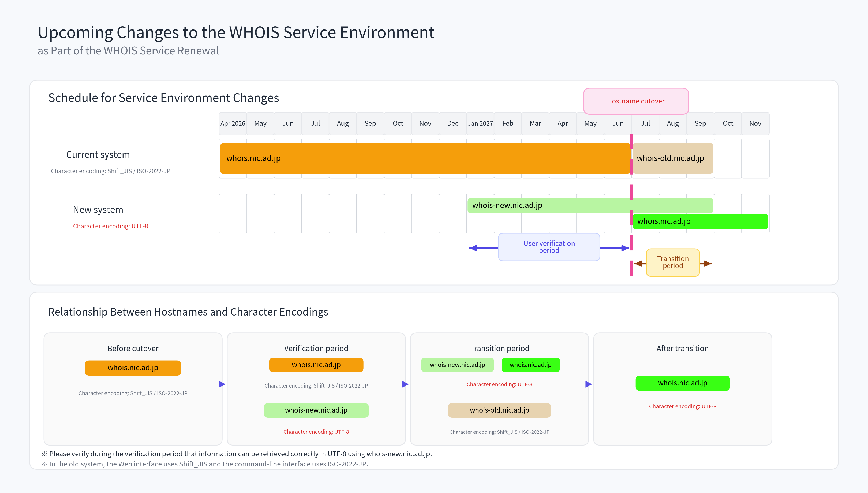868x493 pixels.
Task: Click the bright green whois.nic.ad.jp timeline bar
Action: tap(700, 221)
